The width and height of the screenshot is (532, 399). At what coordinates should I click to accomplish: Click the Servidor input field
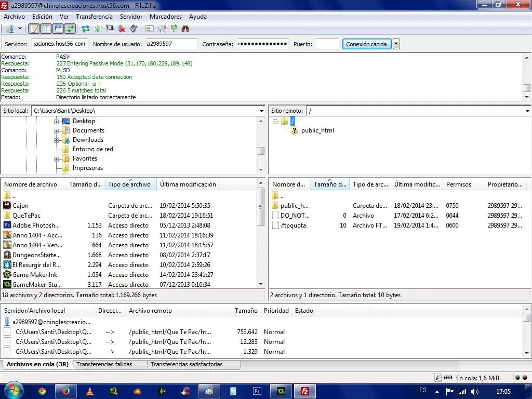click(60, 44)
